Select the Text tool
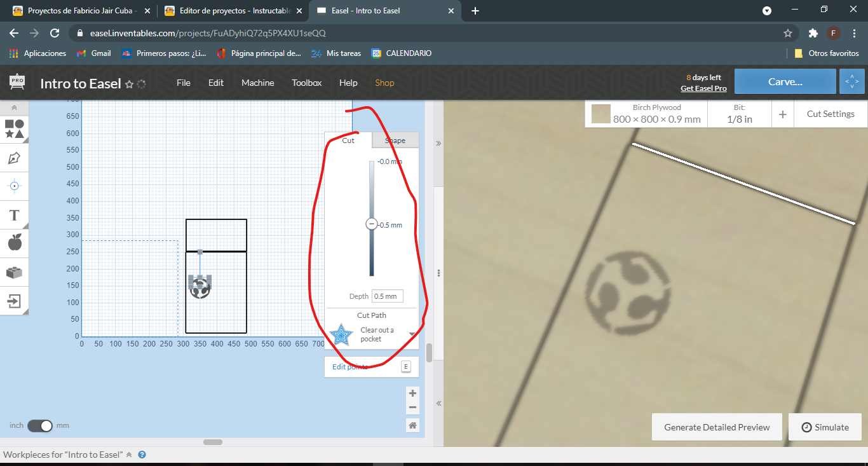The image size is (868, 466). (15, 215)
